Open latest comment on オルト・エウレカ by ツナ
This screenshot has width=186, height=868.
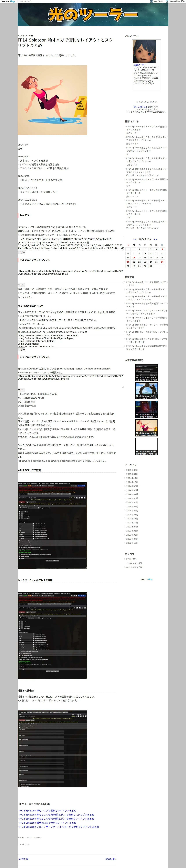147,181
